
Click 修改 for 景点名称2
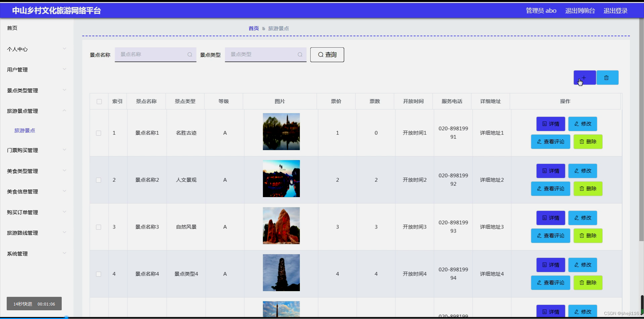tap(582, 171)
